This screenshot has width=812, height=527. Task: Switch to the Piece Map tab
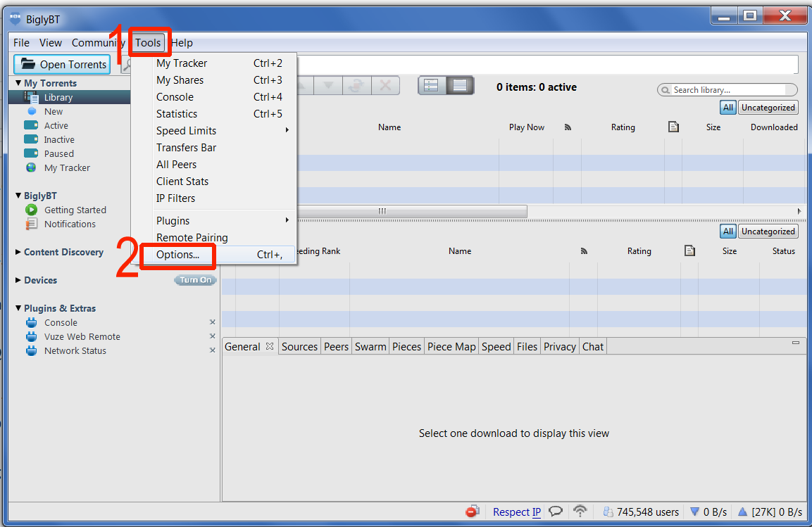pyautogui.click(x=451, y=346)
